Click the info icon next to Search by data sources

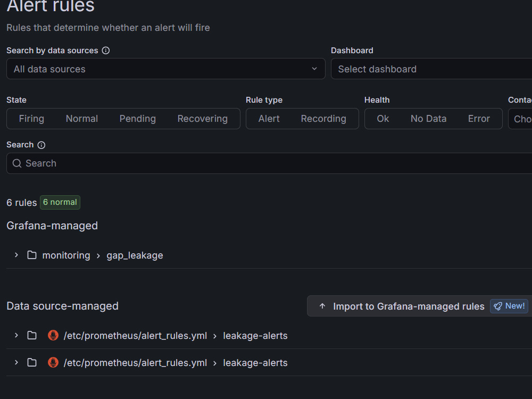point(106,51)
